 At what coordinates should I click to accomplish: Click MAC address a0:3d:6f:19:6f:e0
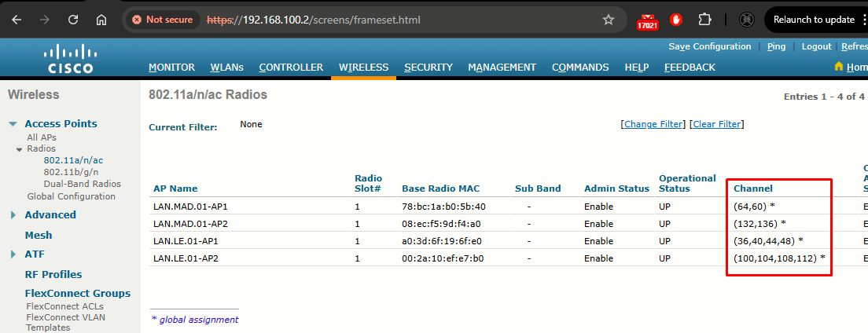tap(443, 241)
